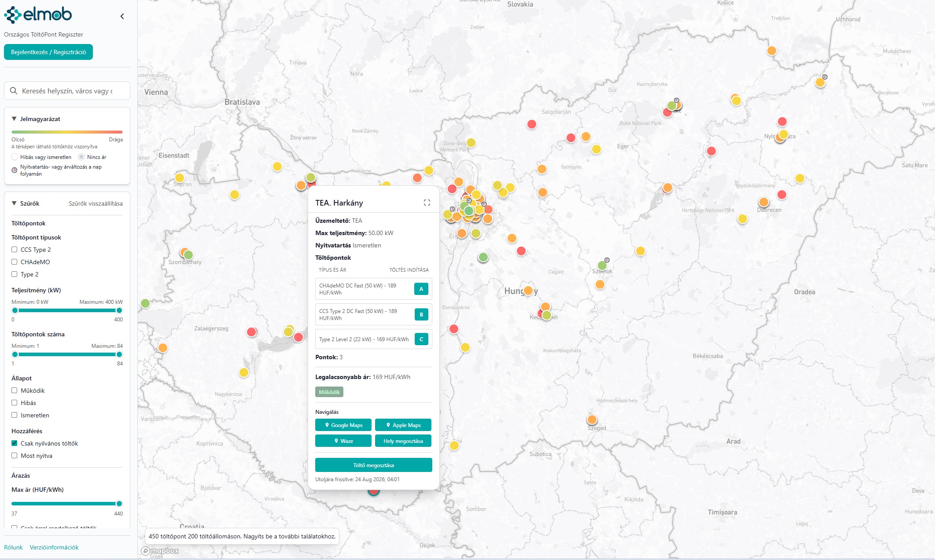
Task: Open the Rólunk link
Action: click(13, 547)
